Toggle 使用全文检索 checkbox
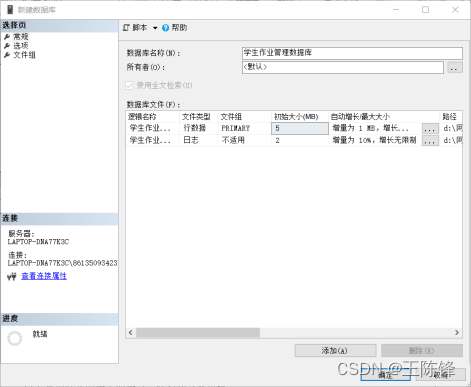The image size is (471, 387). [129, 86]
